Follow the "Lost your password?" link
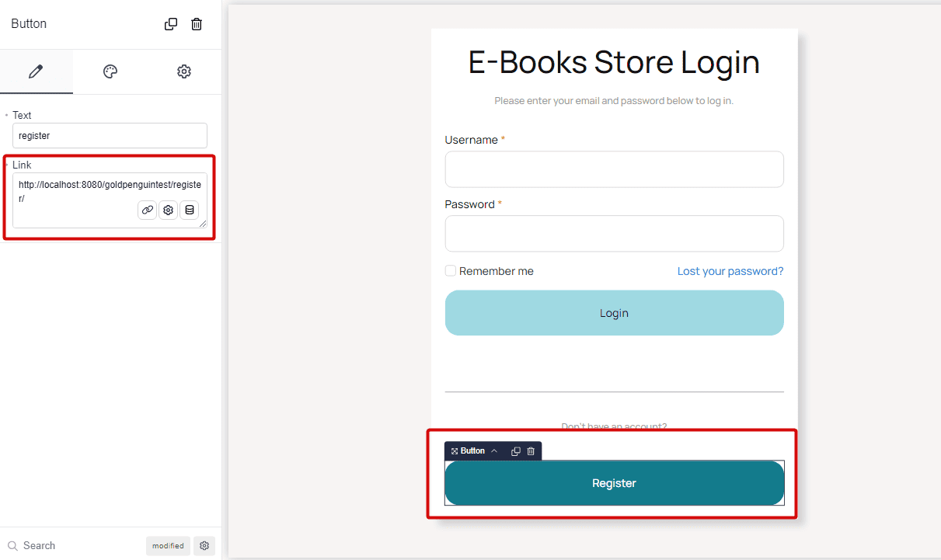The width and height of the screenshot is (941, 560). tap(730, 271)
